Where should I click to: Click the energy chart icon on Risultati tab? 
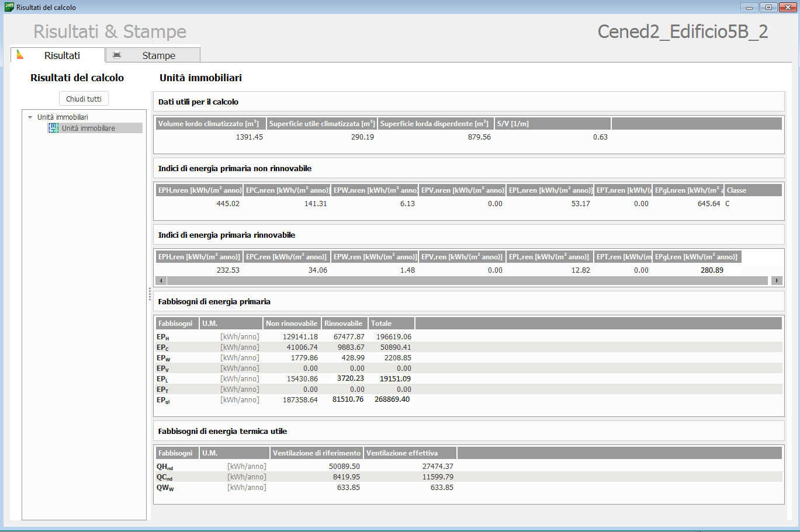(x=20, y=55)
